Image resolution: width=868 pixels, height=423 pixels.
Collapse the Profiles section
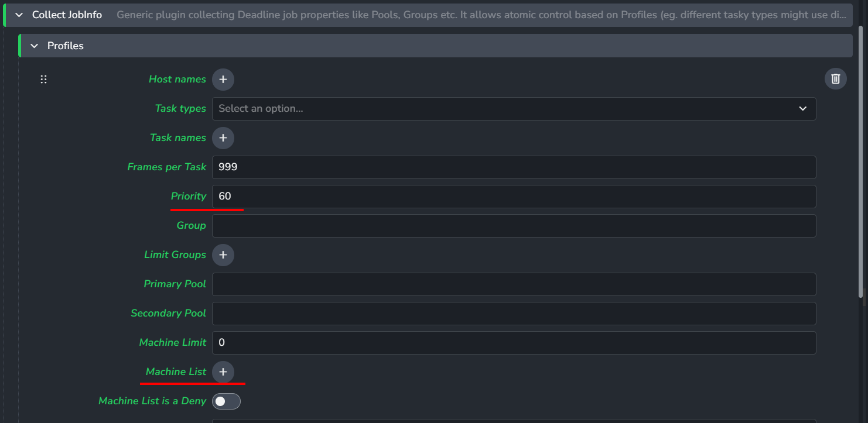pyautogui.click(x=35, y=46)
